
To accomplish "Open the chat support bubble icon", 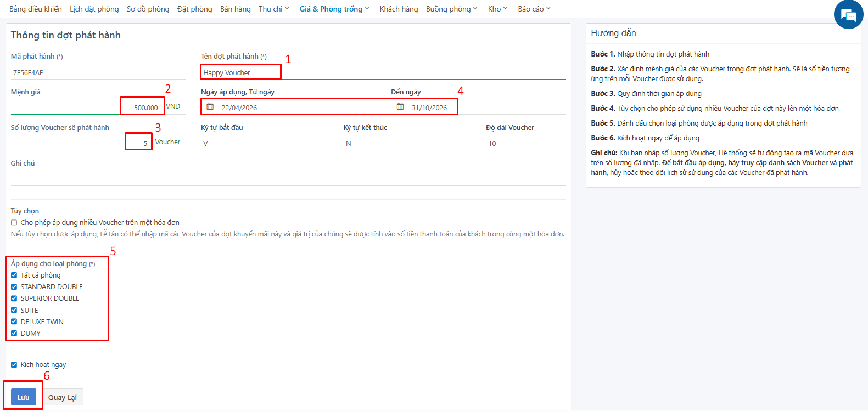I will [848, 15].
